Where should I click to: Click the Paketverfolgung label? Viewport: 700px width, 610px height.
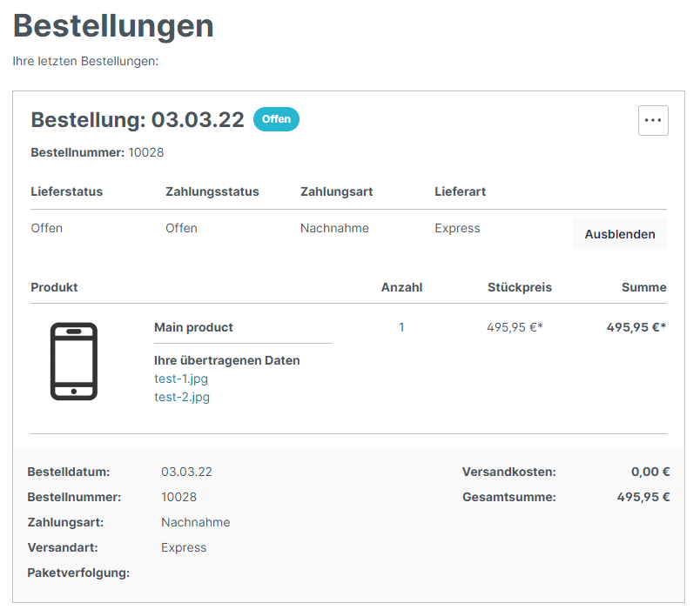tap(81, 573)
